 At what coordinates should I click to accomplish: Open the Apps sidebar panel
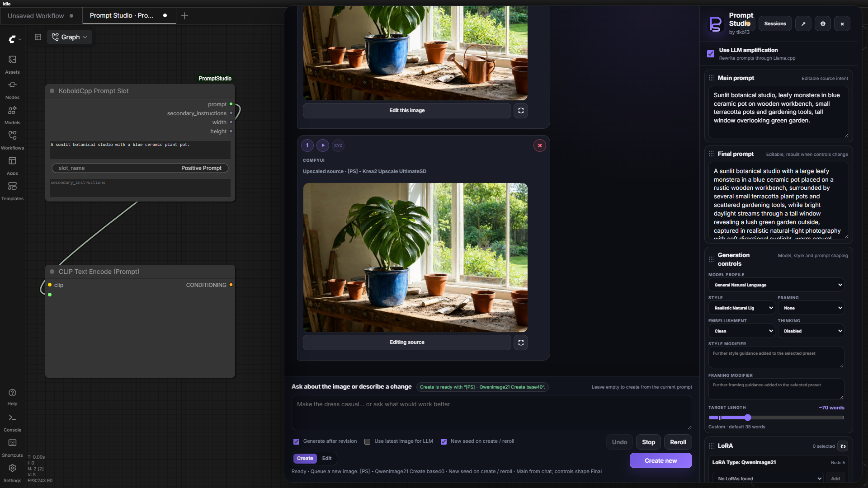pyautogui.click(x=12, y=165)
